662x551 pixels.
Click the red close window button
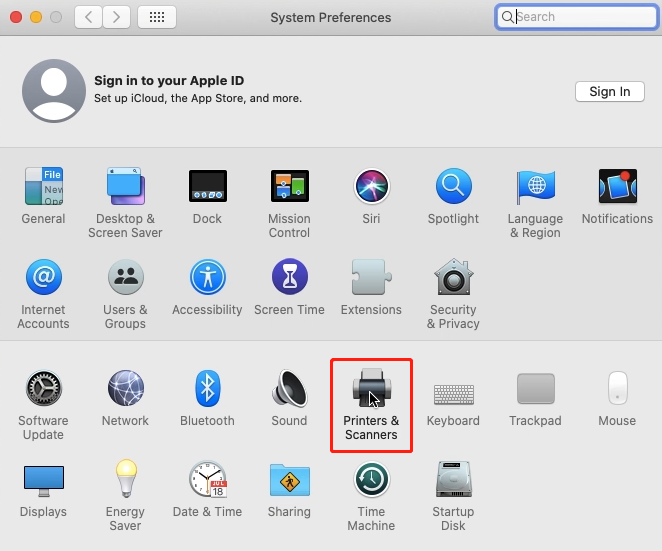pyautogui.click(x=16, y=17)
